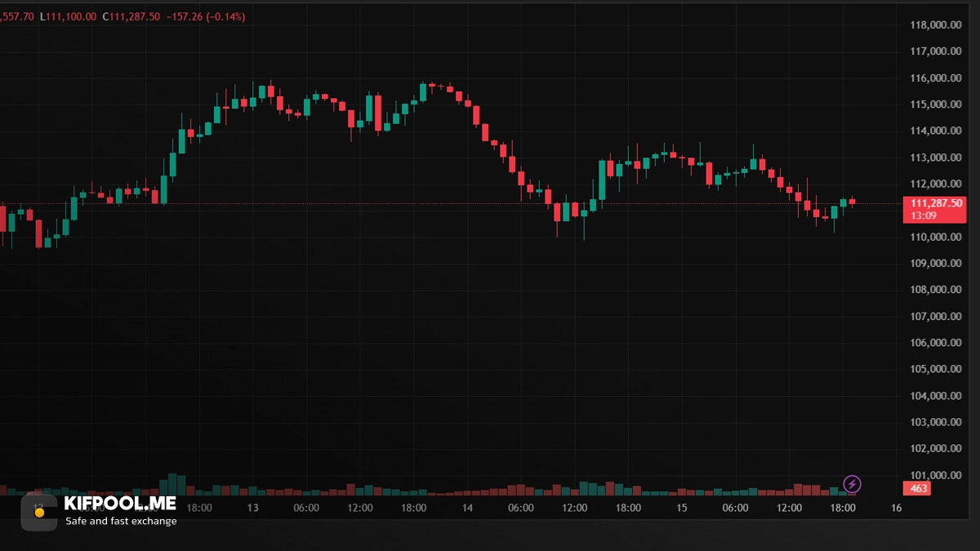This screenshot has width=980, height=551.
Task: Click the 110,000.00 price axis label
Action: click(935, 238)
